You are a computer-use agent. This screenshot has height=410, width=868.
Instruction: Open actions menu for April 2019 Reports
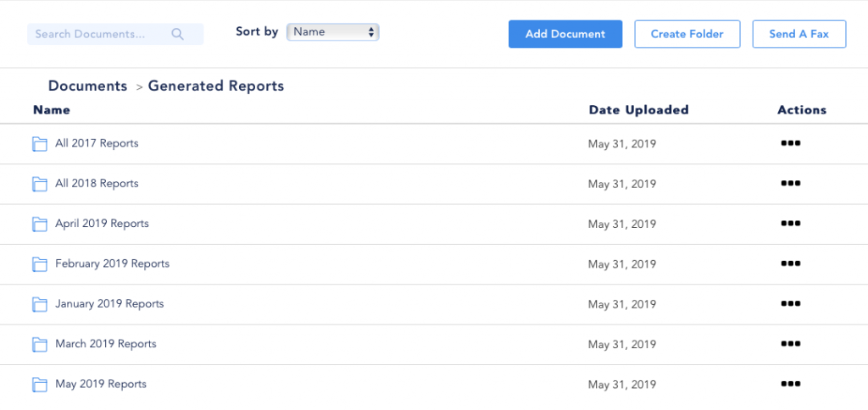(x=791, y=224)
